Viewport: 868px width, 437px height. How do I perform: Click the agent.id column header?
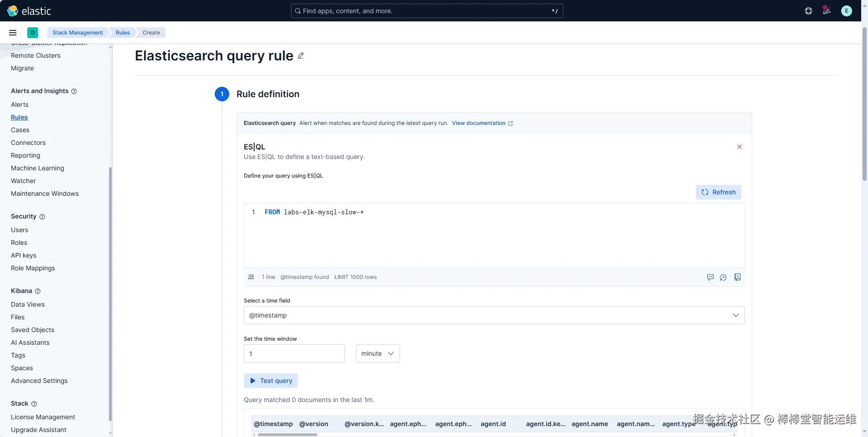click(493, 424)
